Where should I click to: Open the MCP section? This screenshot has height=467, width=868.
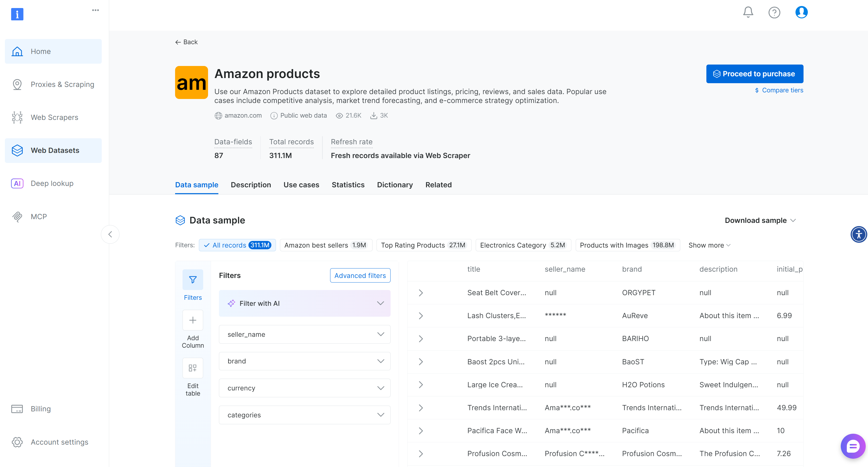click(39, 217)
